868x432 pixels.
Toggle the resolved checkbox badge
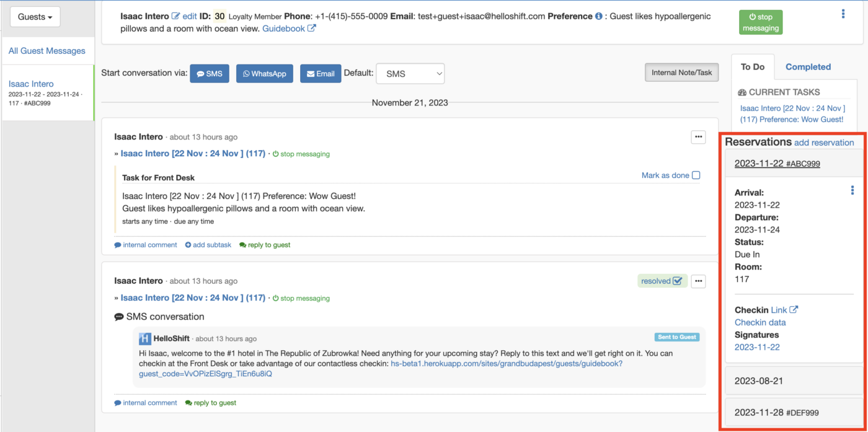tap(662, 281)
